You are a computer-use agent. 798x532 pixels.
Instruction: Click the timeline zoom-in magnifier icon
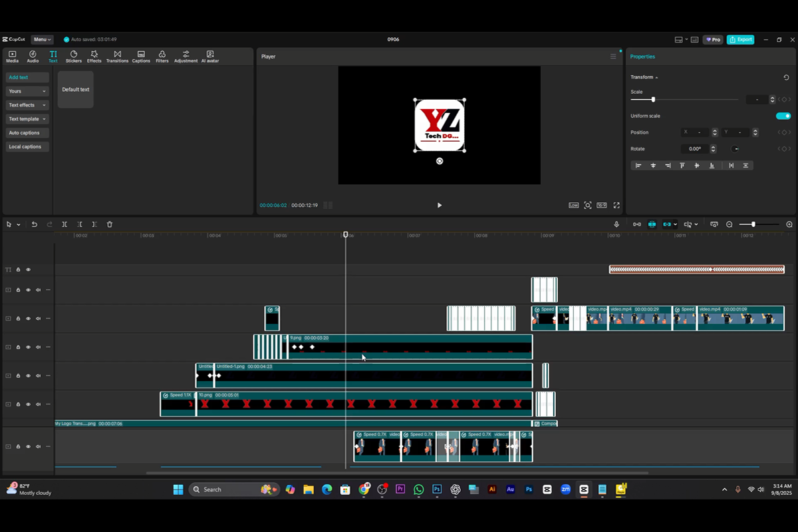tap(789, 225)
